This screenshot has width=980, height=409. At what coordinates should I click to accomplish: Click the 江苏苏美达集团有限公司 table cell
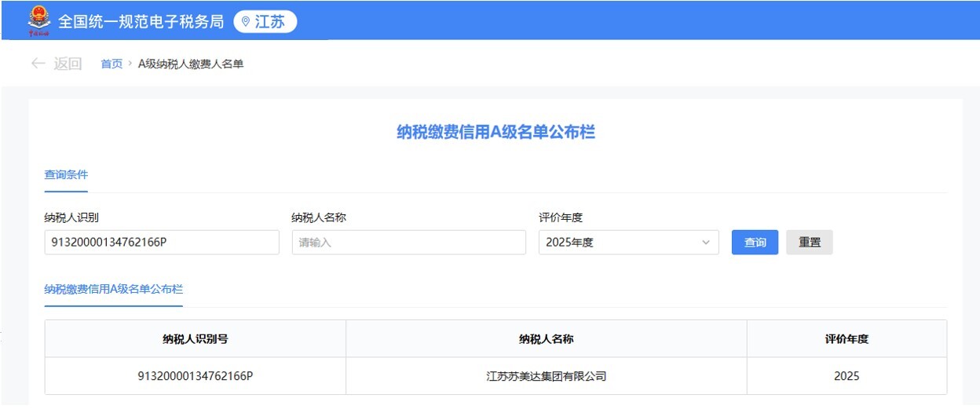[x=547, y=376]
